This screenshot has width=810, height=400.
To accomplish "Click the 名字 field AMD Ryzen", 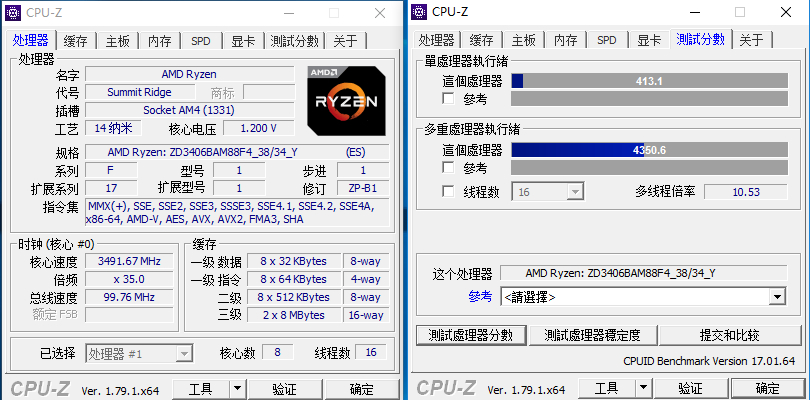I will [190, 74].
